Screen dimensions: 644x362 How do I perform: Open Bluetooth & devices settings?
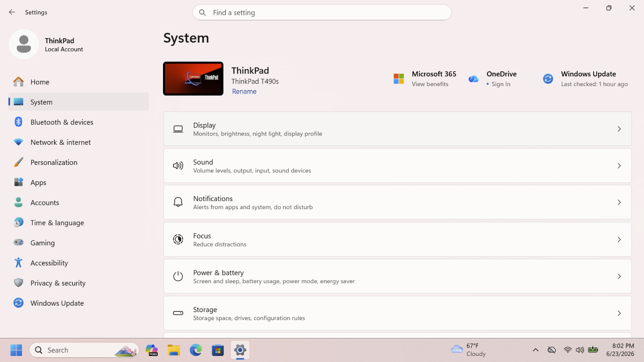78,122
